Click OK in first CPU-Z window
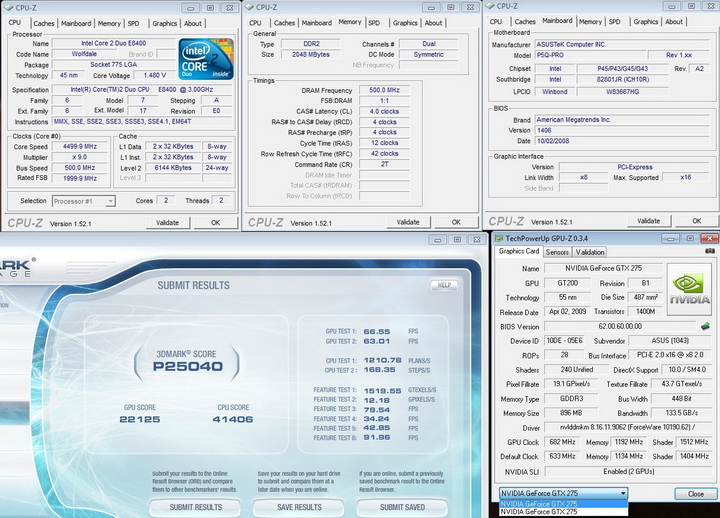Screen dimensions: 720x518 pyautogui.click(x=215, y=223)
